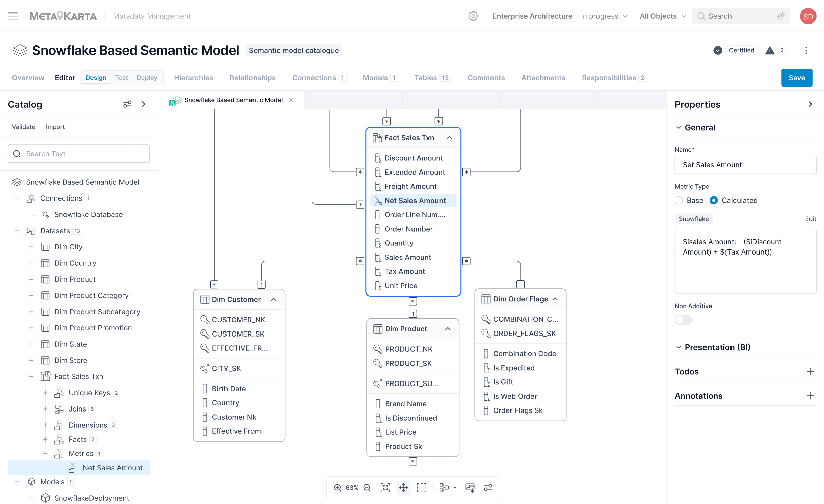The height and width of the screenshot is (504, 824).
Task: Collapse the Dim Product card
Action: (x=448, y=329)
